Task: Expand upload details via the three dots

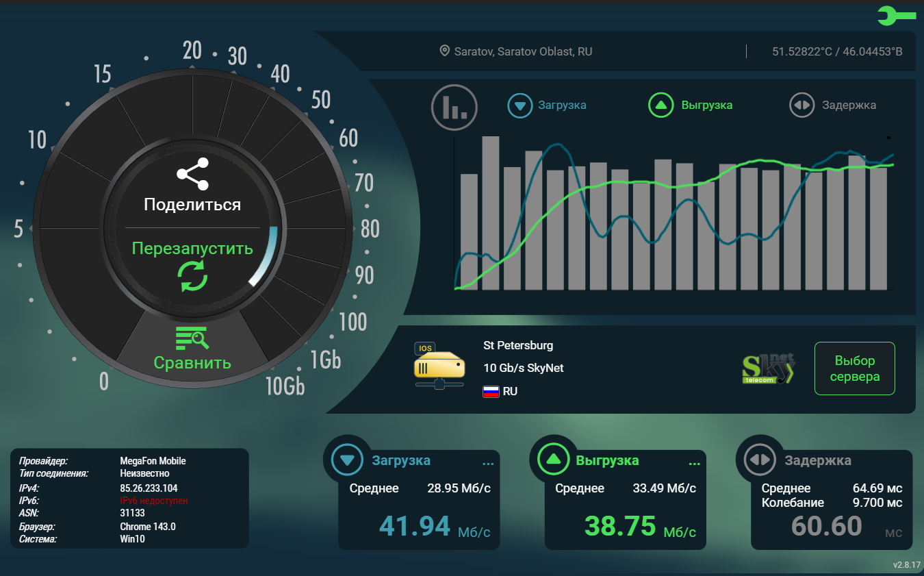Action: pos(694,464)
